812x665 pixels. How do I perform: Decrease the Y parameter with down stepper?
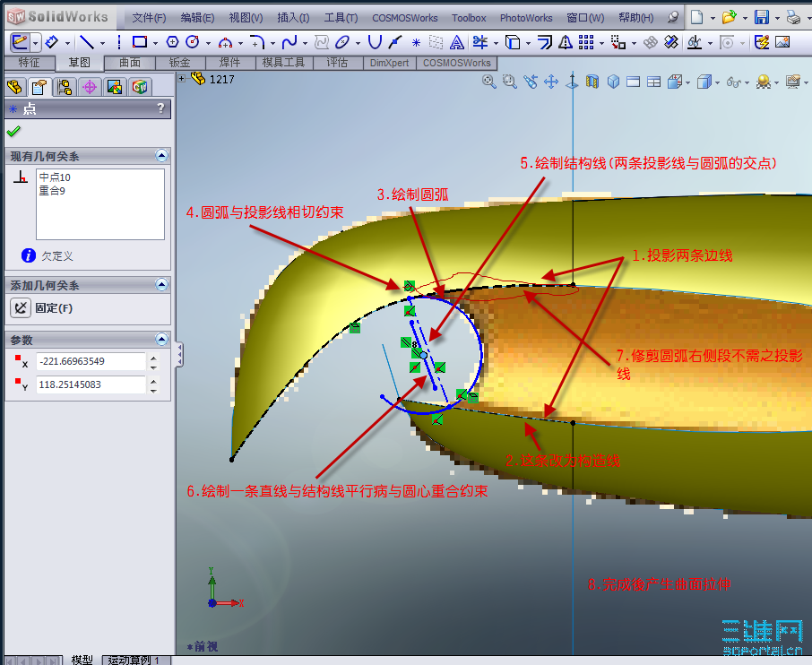[153, 390]
